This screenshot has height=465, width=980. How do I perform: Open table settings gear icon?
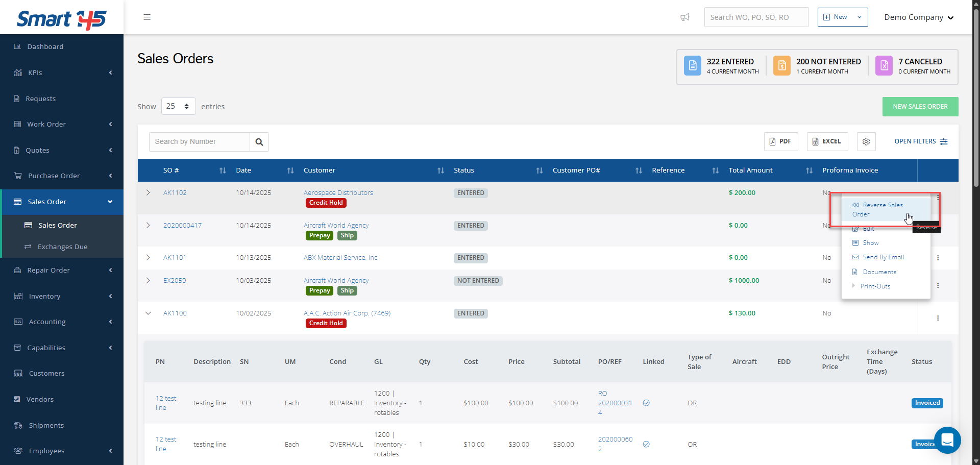(x=866, y=141)
